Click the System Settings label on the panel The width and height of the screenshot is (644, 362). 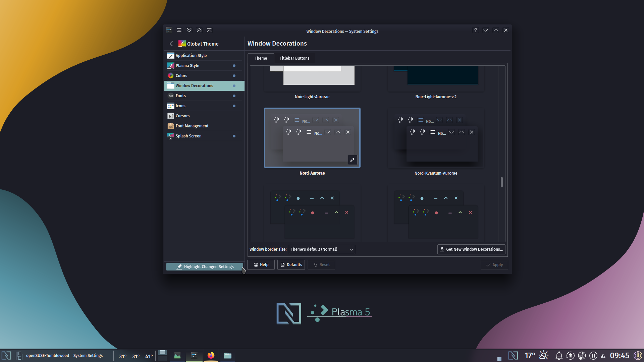click(x=88, y=356)
